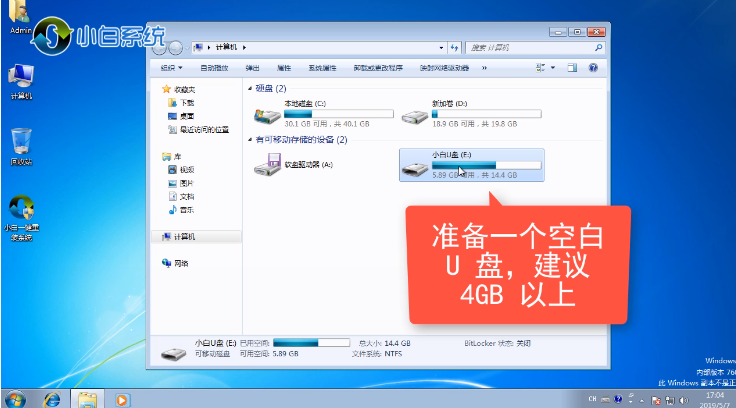The image size is (736, 408).
Task: Collapse the 硬盘 (2) group
Action: (250, 88)
